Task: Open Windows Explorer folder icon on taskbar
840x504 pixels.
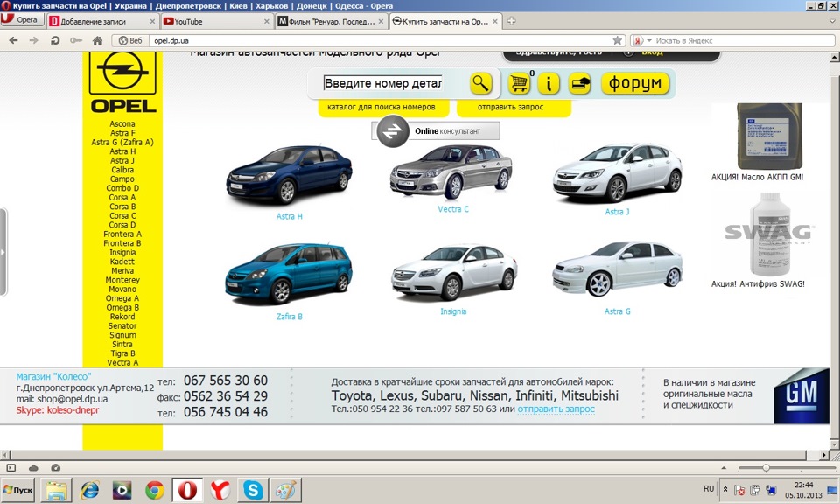Action: [x=57, y=490]
